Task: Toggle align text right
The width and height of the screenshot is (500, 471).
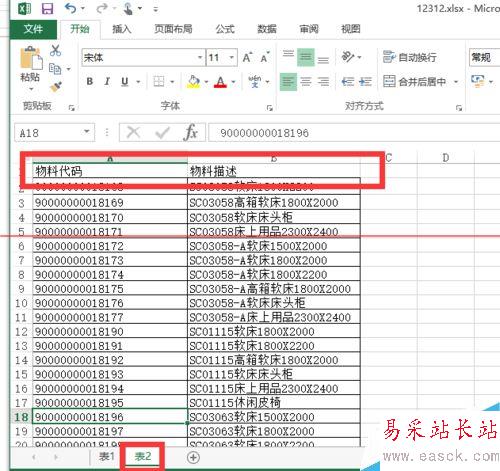Action: click(x=323, y=81)
